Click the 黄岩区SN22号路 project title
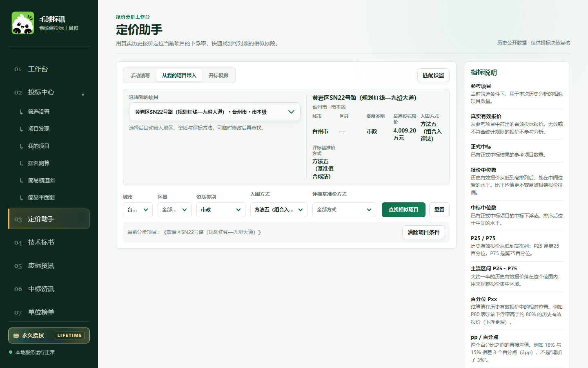 point(364,98)
